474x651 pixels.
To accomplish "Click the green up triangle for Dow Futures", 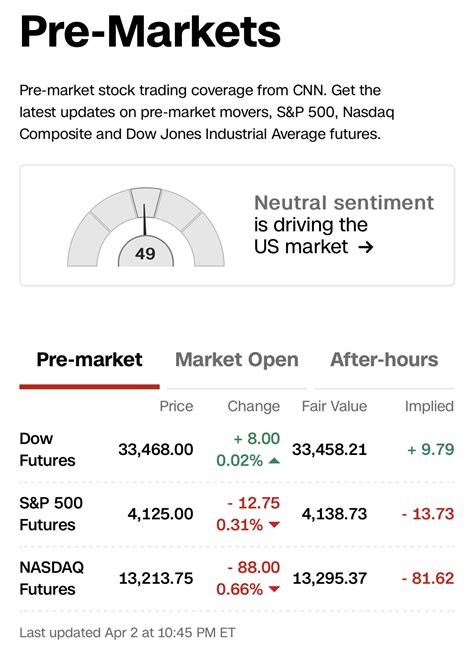I will click(x=274, y=460).
